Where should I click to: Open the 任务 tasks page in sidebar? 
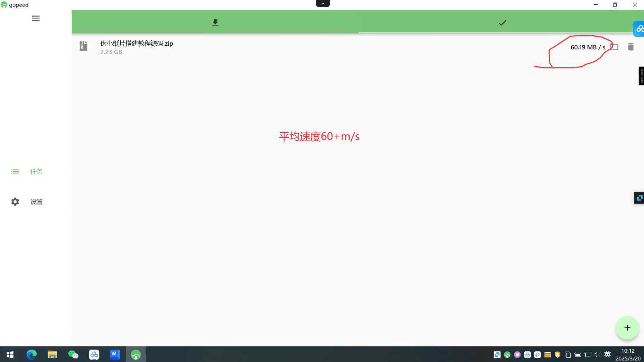pos(27,171)
